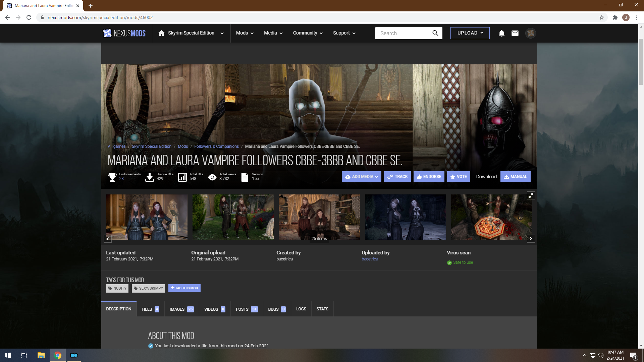The image size is (644, 362).
Task: Switch to the Bugs tab
Action: click(277, 309)
